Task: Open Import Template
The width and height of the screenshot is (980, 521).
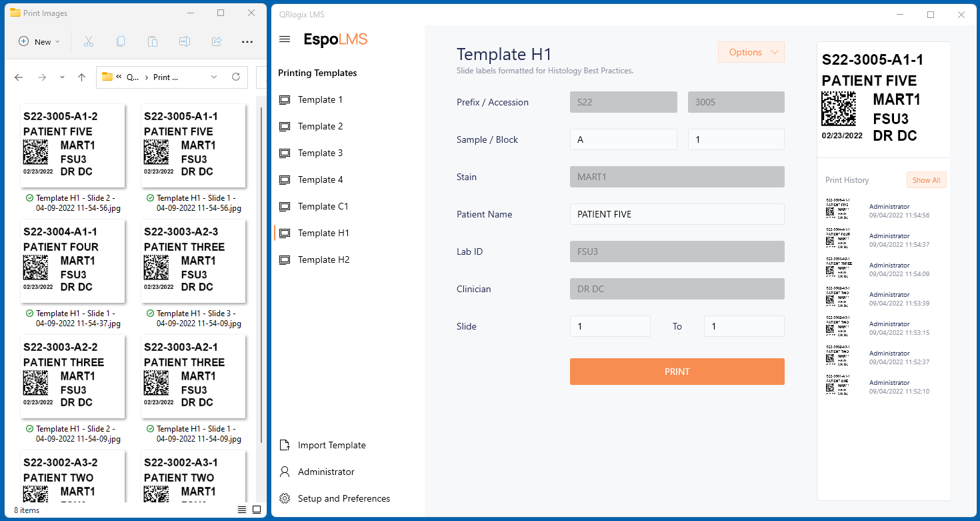Action: pyautogui.click(x=331, y=445)
